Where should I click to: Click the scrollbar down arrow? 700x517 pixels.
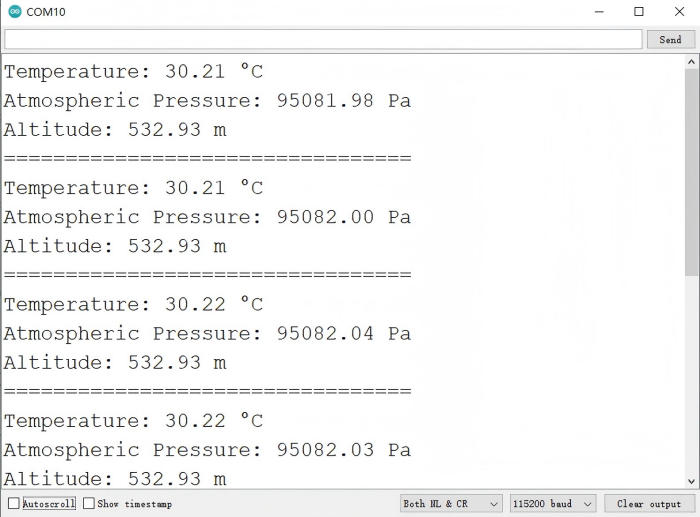click(x=692, y=482)
